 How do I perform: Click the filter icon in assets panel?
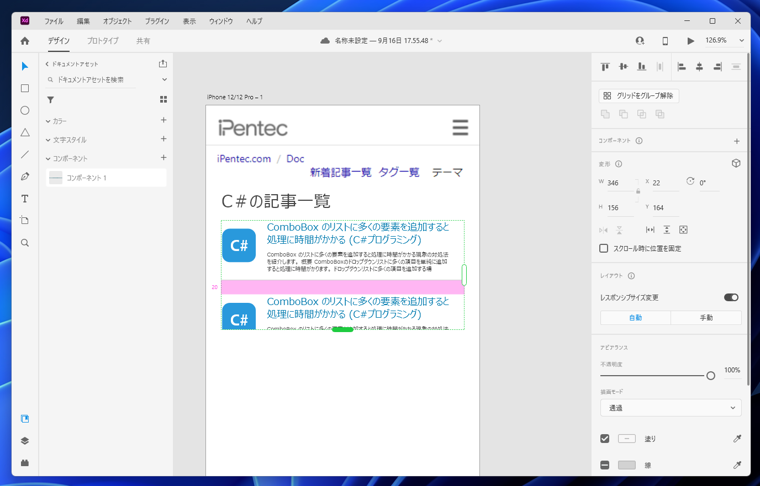point(50,100)
